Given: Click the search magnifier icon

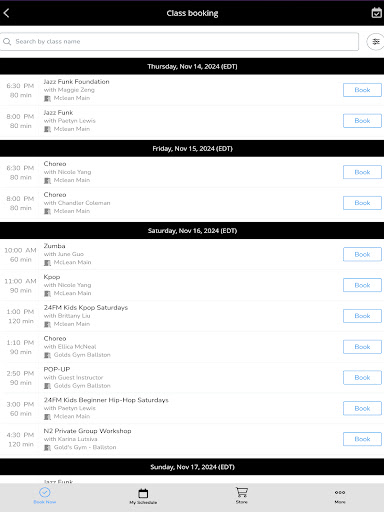Looking at the screenshot, I should (7, 41).
